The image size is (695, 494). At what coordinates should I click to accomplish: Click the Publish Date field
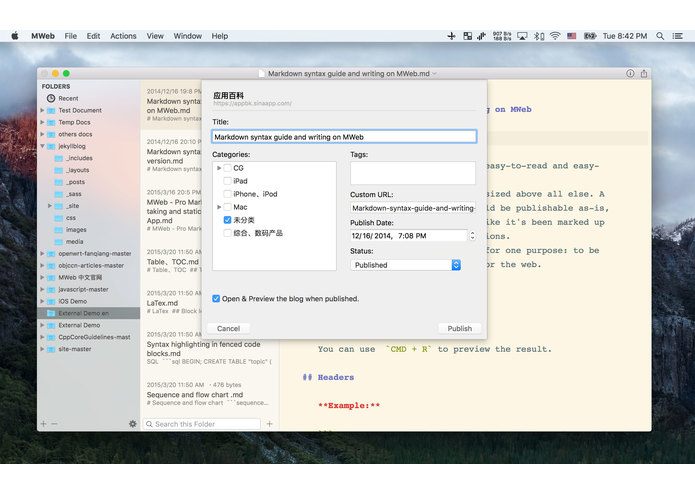[409, 236]
